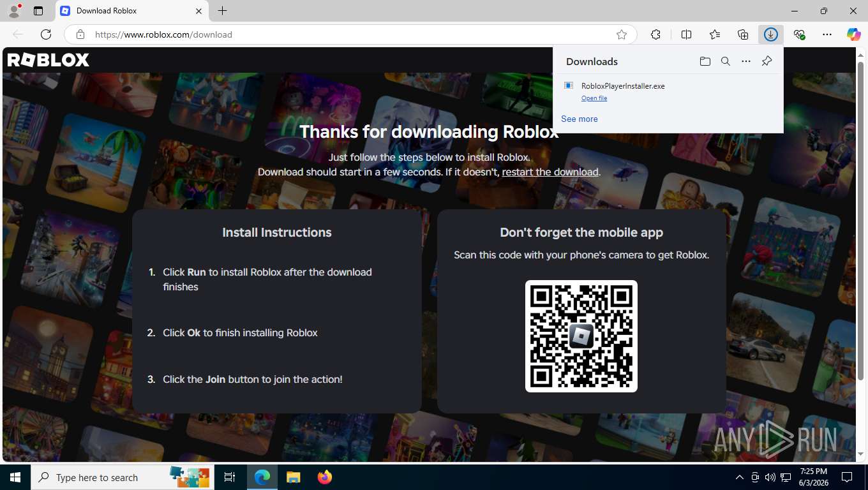The image size is (868, 490).
Task: Click the network tray icon
Action: click(x=786, y=477)
